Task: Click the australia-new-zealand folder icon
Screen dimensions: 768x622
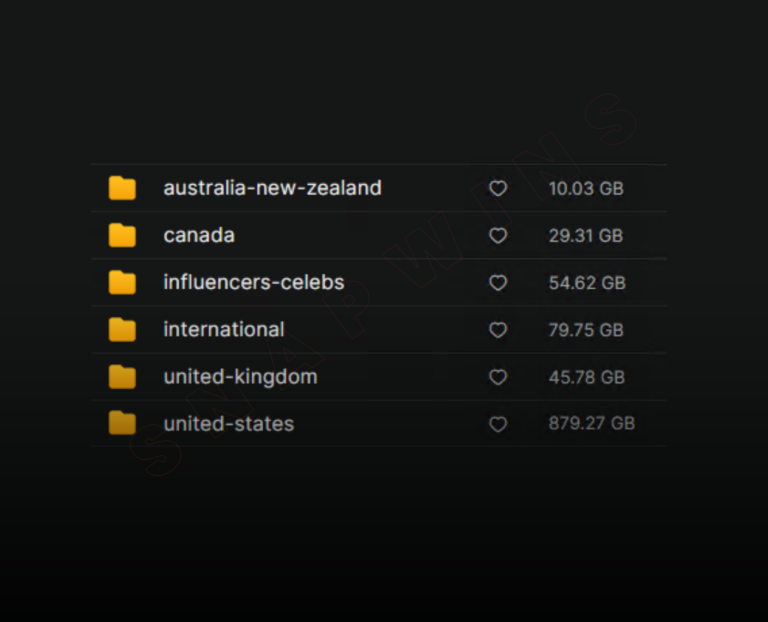Action: [x=122, y=188]
